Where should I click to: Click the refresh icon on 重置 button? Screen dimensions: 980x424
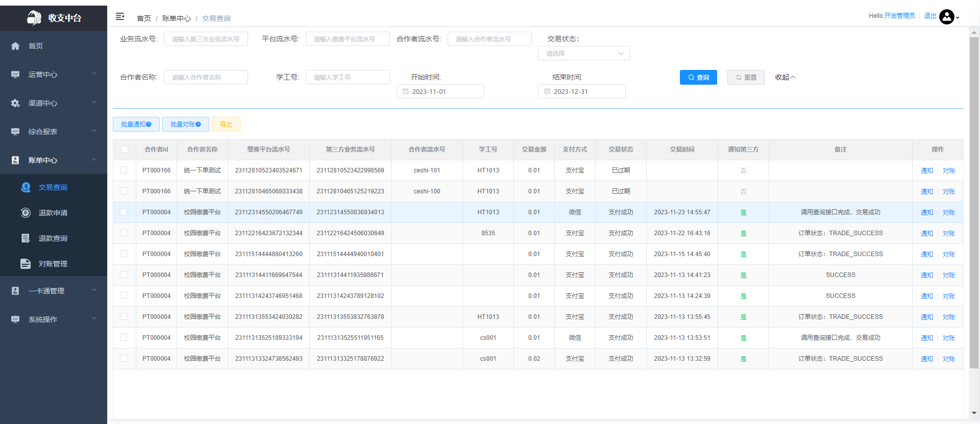point(738,78)
